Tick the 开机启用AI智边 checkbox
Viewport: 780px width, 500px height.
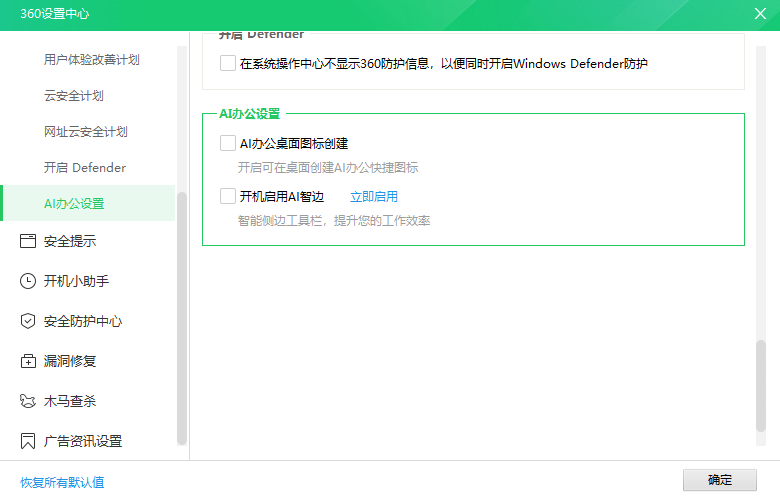click(228, 196)
